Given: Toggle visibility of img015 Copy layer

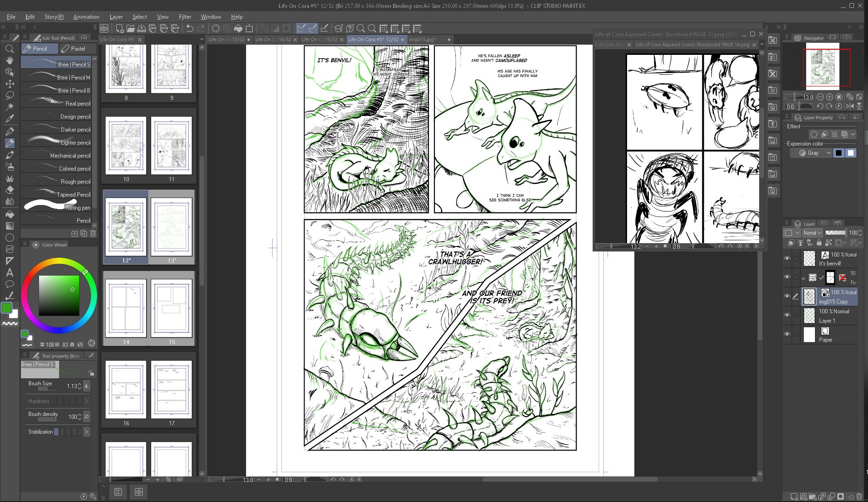Looking at the screenshot, I should click(787, 296).
